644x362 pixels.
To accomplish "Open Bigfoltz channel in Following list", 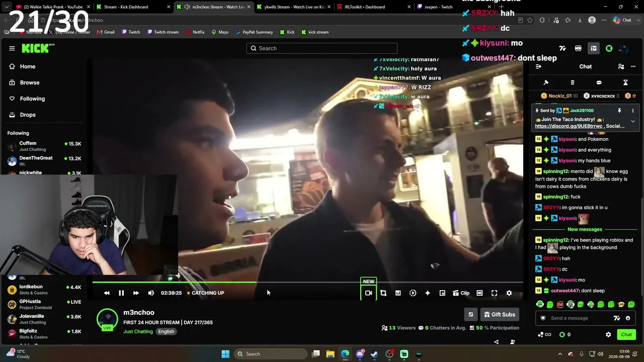I will coord(44,334).
